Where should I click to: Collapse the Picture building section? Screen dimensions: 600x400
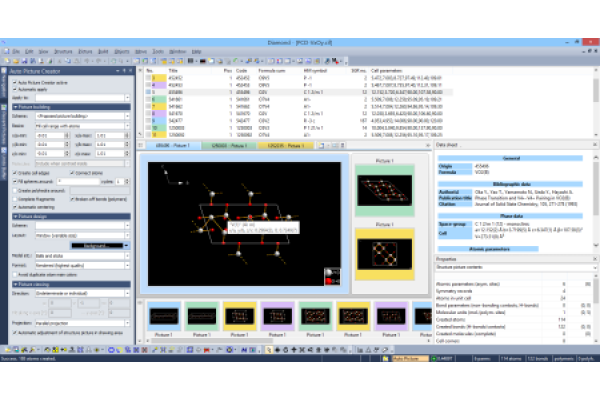(71, 107)
